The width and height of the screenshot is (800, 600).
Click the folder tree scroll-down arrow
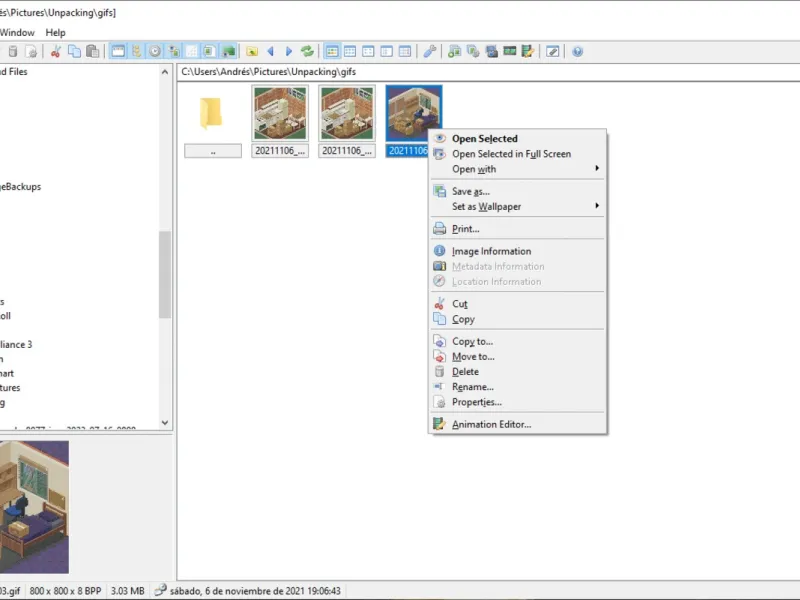point(164,422)
